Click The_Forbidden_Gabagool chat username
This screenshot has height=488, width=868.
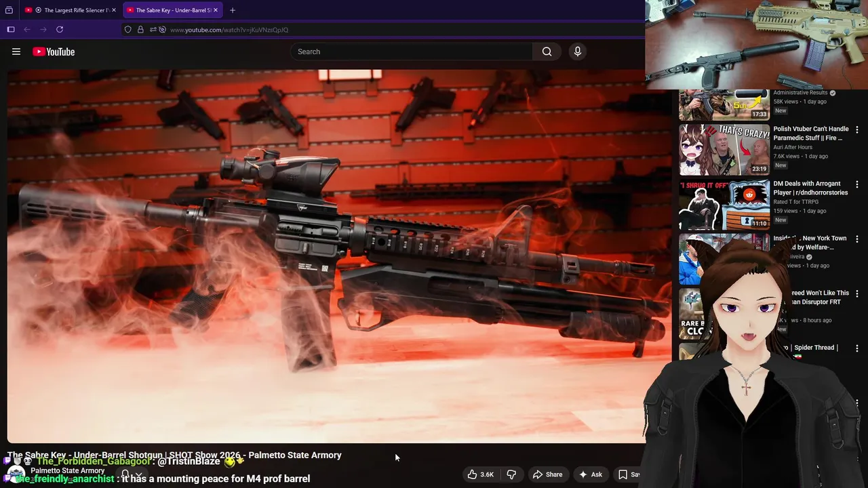(x=94, y=462)
